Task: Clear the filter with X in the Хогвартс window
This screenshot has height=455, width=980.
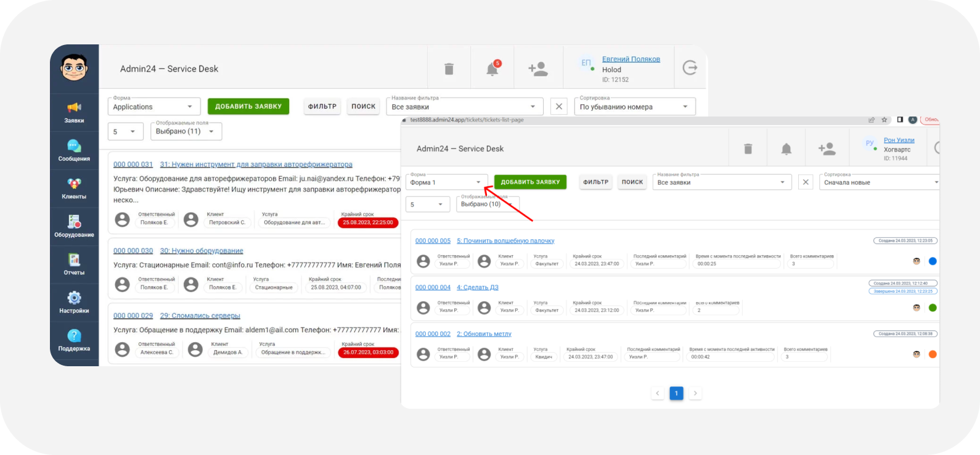Action: (x=806, y=182)
